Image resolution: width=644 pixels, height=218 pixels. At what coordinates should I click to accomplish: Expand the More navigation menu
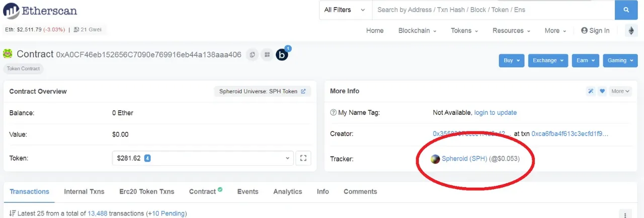click(x=555, y=31)
